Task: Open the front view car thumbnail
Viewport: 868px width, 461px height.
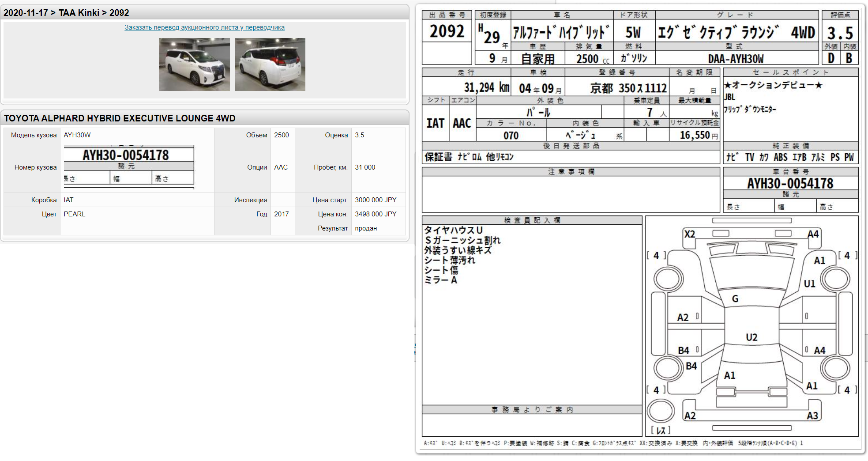Action: click(x=195, y=64)
